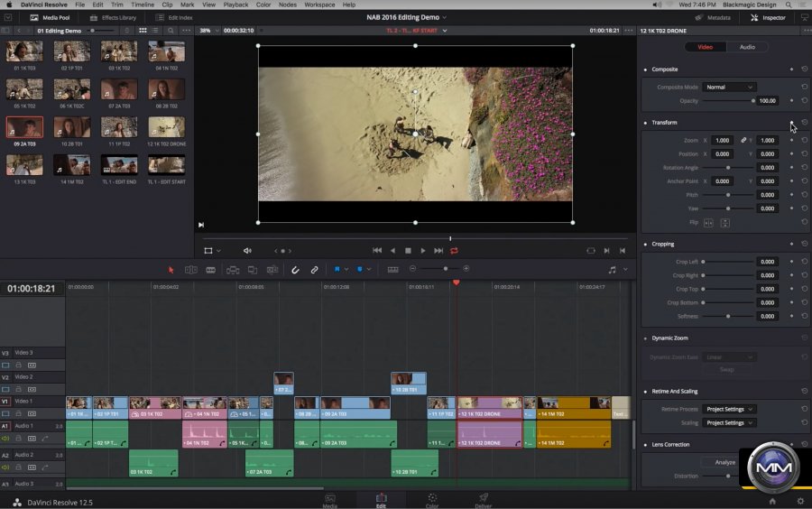812x509 pixels.
Task: Open the flag color dropdown arrow
Action: point(346,269)
